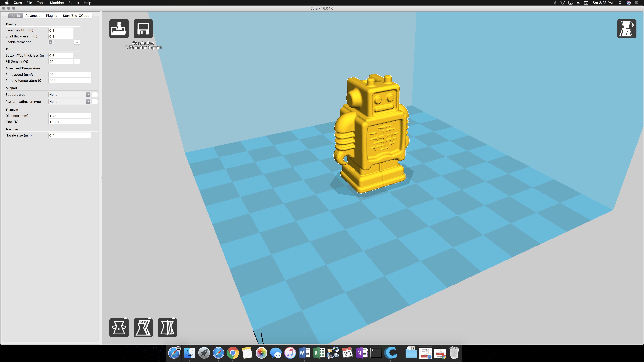Click the Load model icon
Screen dimensions: 644x362
click(x=119, y=29)
